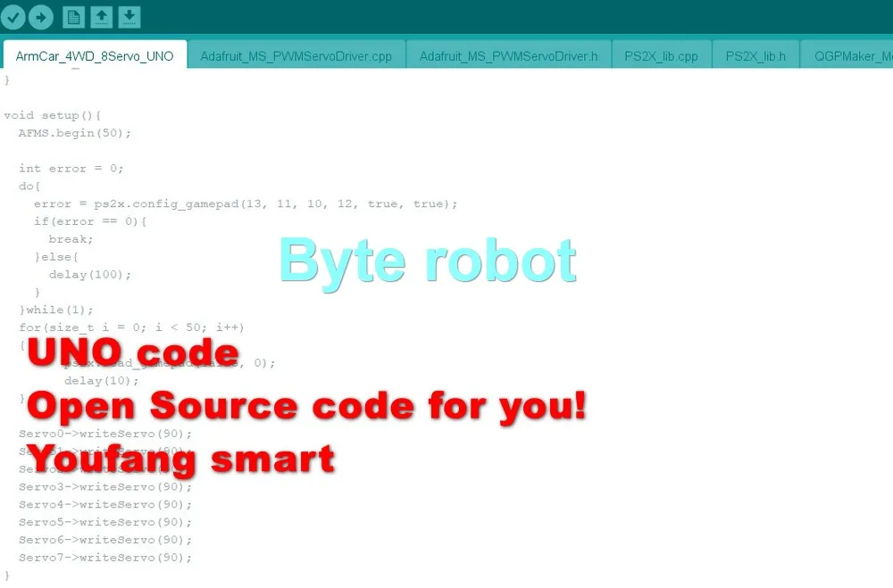Viewport: 893px width, 588px height.
Task: Open a sketch with the up-arrow icon
Action: coord(102,17)
